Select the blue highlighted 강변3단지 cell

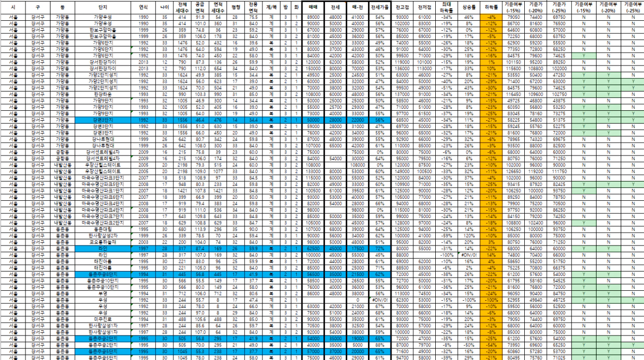tap(103, 119)
